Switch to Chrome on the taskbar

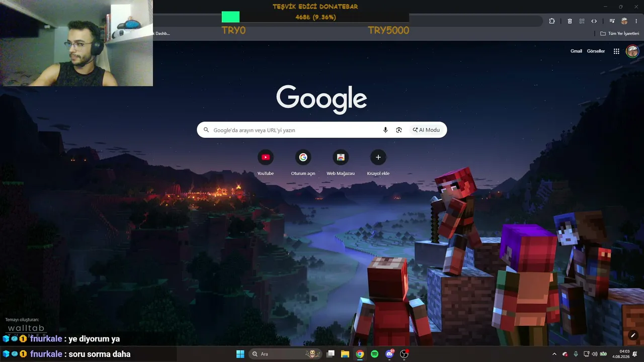click(x=360, y=354)
